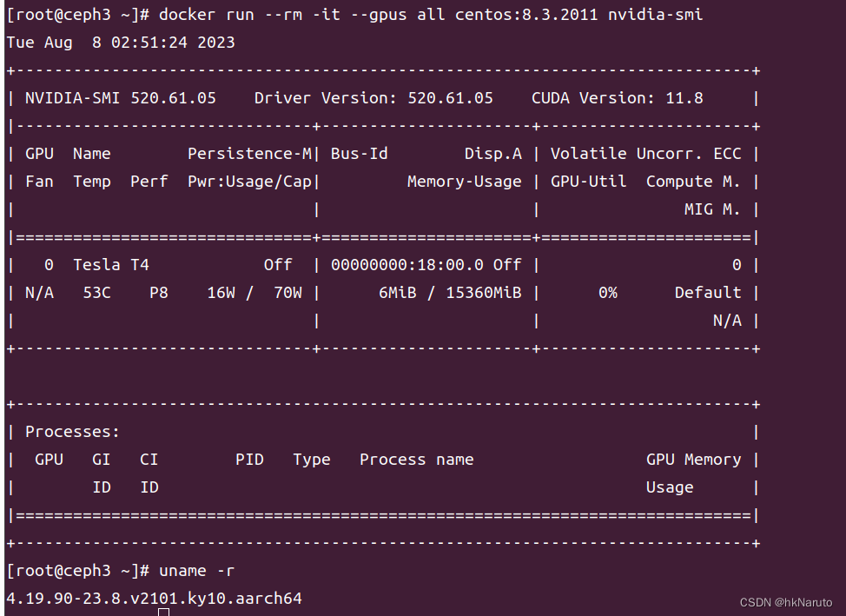Click the CUDA Version 11.8 text
The image size is (846, 616).
pyautogui.click(x=618, y=97)
